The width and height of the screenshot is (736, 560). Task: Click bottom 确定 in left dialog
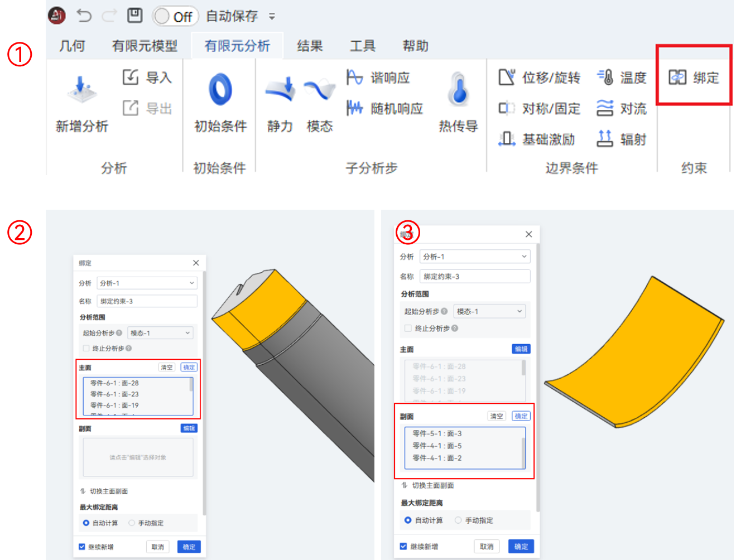point(189,547)
